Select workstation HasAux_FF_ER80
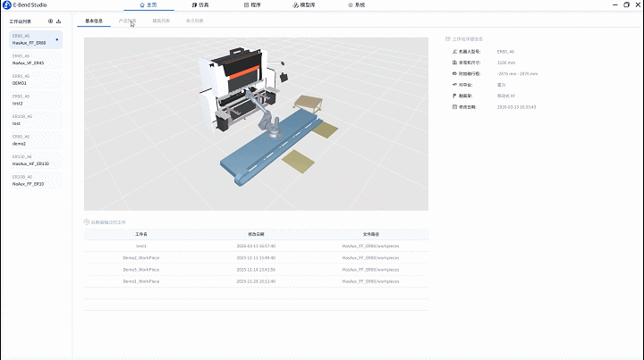This screenshot has height=360, width=644. coord(36,39)
